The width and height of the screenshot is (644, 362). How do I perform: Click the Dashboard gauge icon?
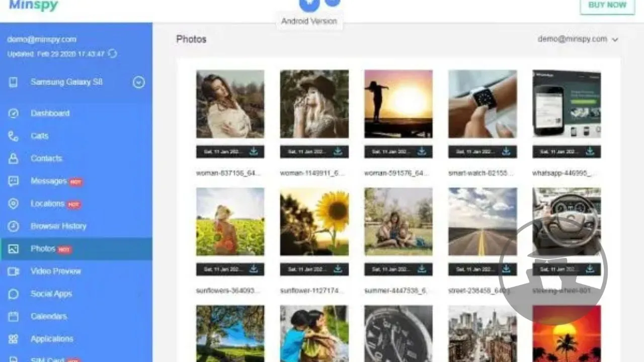14,113
